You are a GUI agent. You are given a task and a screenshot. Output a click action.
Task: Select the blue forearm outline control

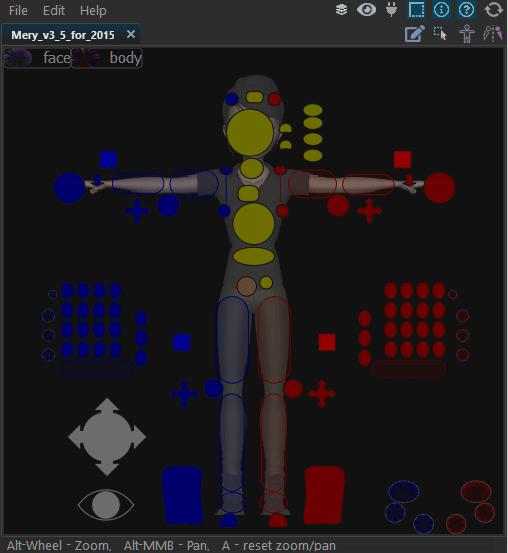(138, 183)
